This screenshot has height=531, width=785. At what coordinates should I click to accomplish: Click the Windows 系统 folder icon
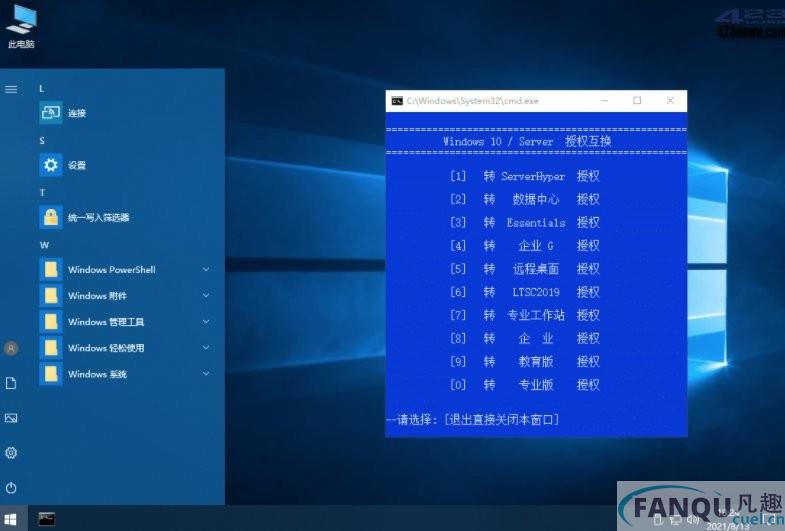click(51, 373)
